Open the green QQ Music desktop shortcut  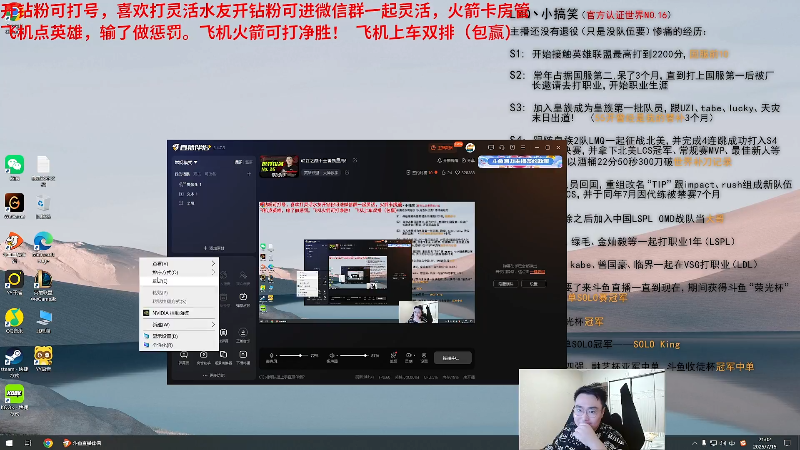[14, 321]
